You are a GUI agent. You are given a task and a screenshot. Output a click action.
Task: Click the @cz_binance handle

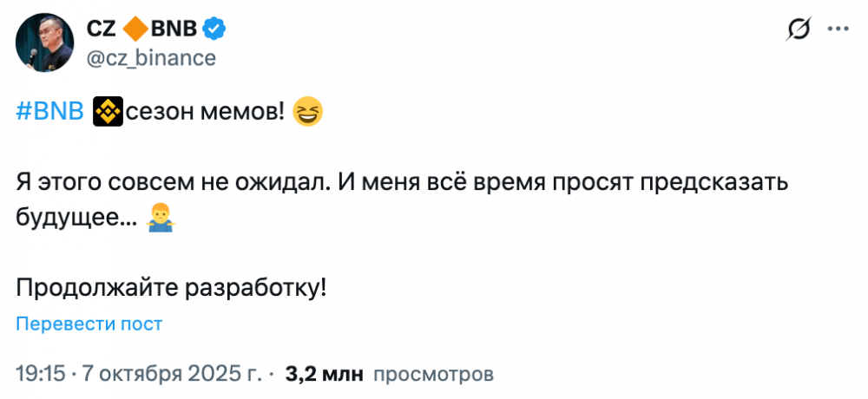[151, 58]
